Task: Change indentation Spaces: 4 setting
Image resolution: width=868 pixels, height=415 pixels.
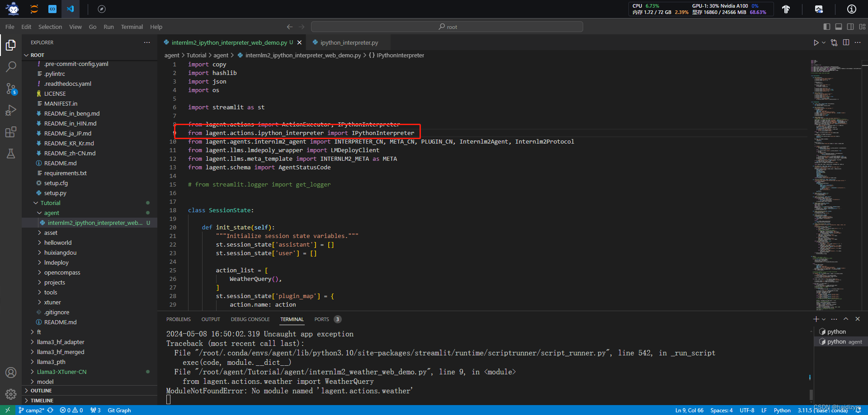Action: coord(722,410)
